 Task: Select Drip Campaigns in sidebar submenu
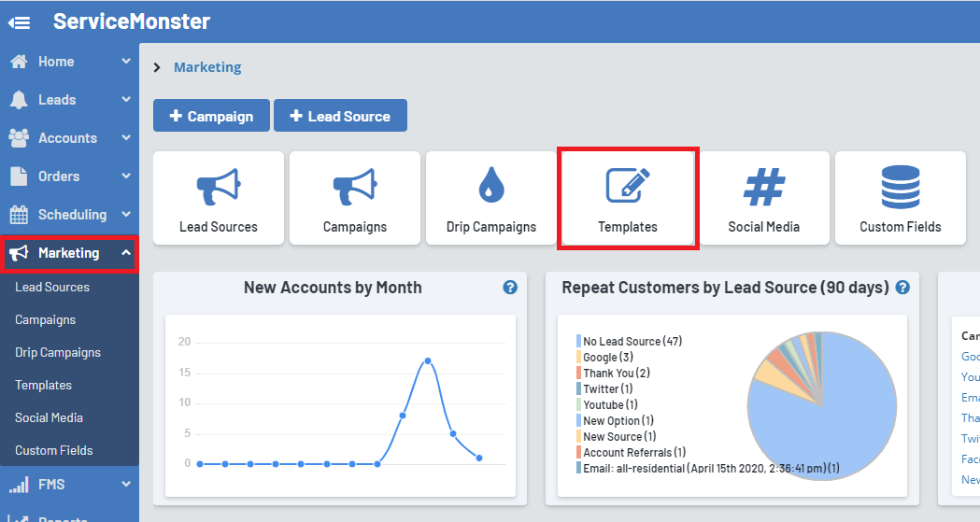(58, 353)
